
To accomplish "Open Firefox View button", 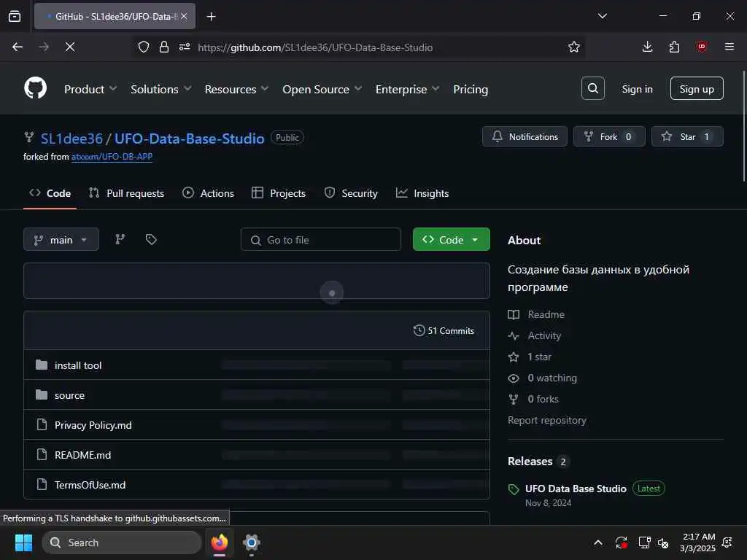I will click(15, 16).
